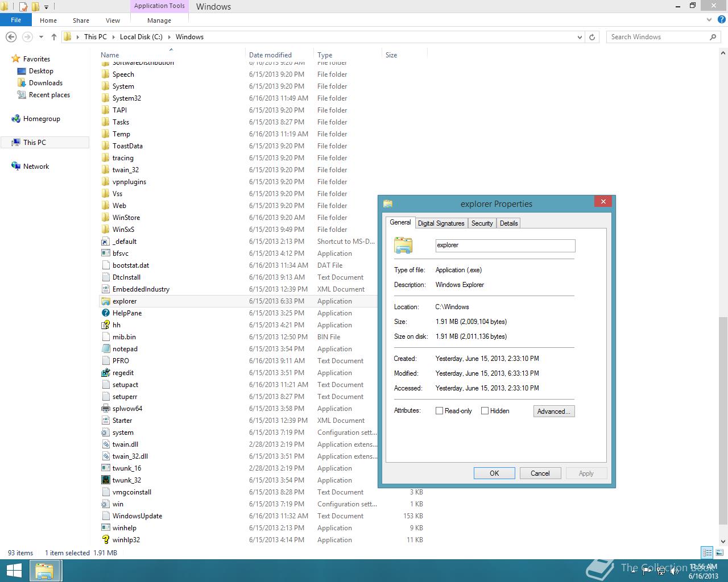The image size is (728, 582).
Task: Click the _default shortcut icon
Action: [105, 242]
